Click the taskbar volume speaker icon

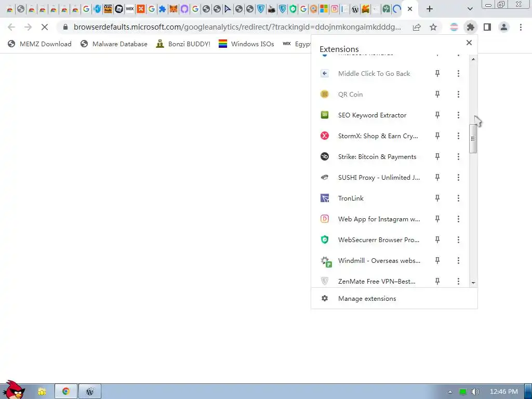pyautogui.click(x=475, y=392)
